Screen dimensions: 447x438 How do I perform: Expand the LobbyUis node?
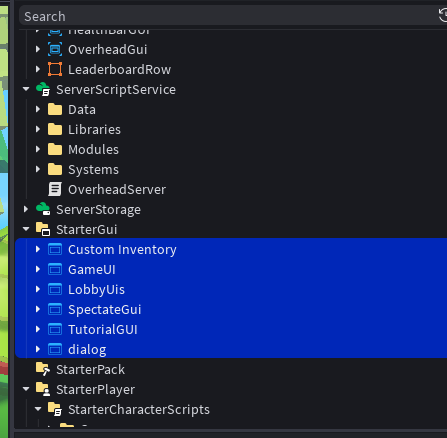pos(38,289)
